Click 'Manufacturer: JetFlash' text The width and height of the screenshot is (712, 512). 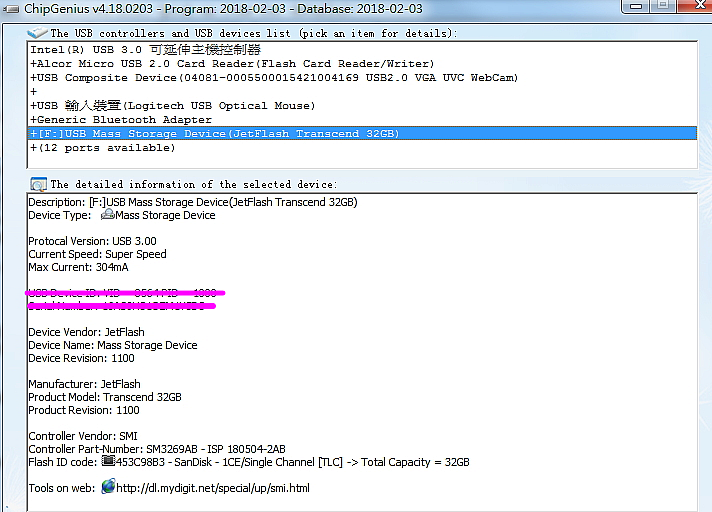(x=84, y=384)
